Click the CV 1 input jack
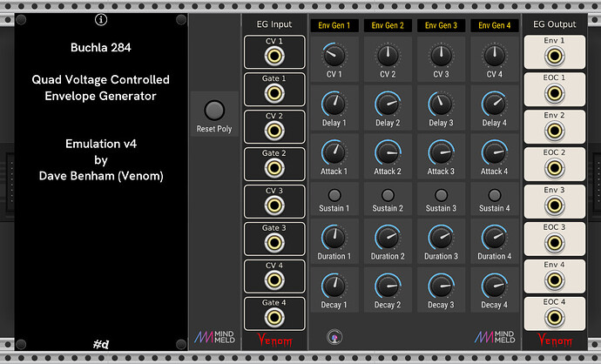 click(x=274, y=57)
